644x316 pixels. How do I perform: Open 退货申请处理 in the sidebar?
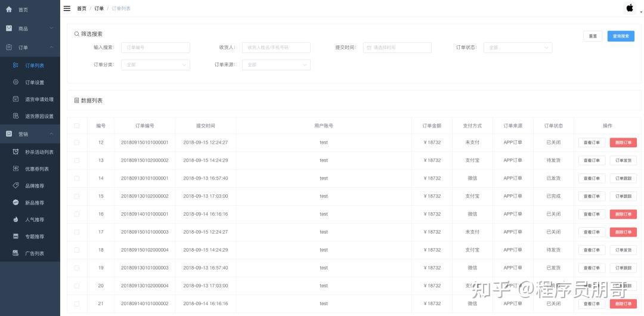point(30,99)
